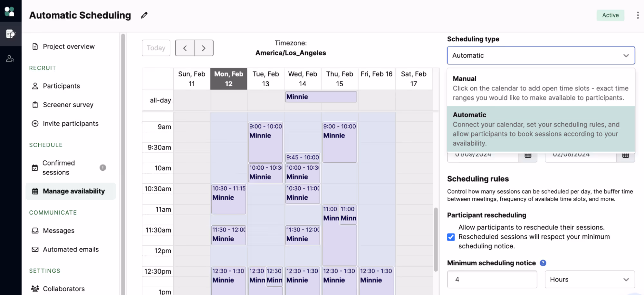Select the Participants icon
Screen dimensions: 644x295
coord(35,86)
